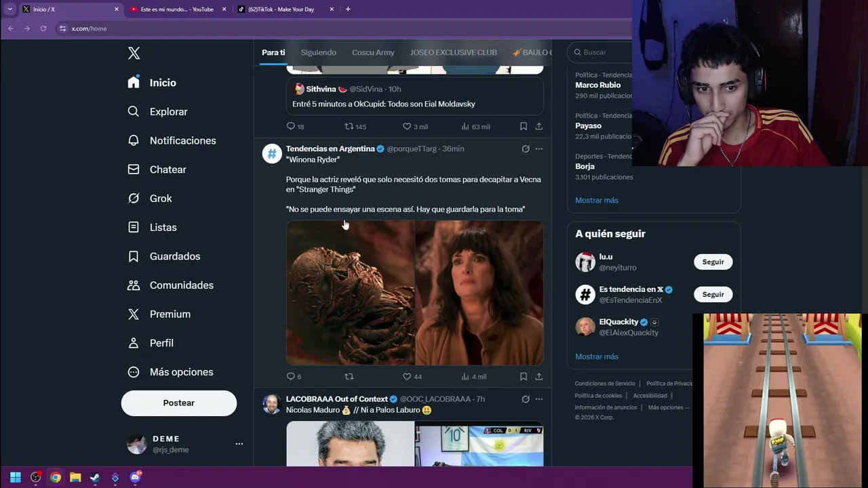Open the DEME account menu dots

pos(239,444)
